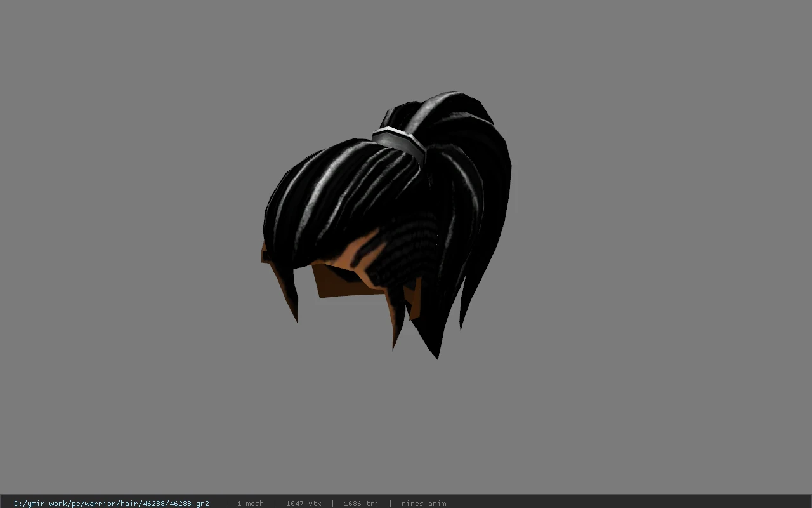Click the '1686 tri' triangle count
The image size is (812, 508).
[361, 504]
